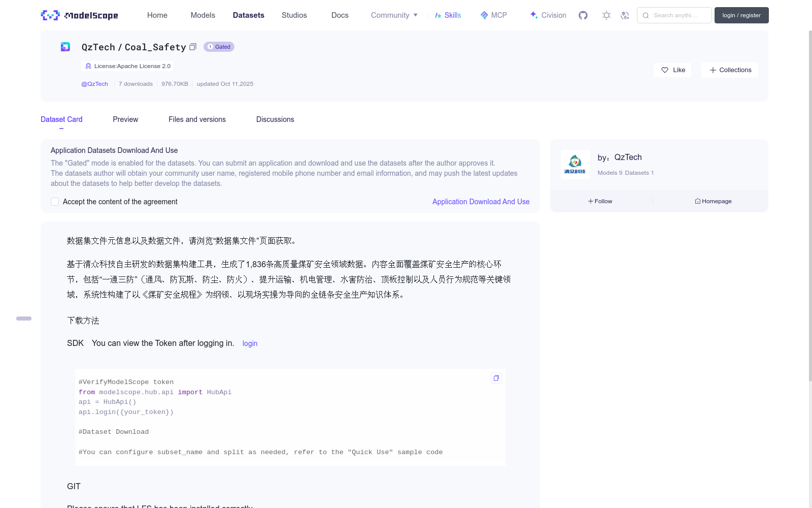The height and width of the screenshot is (508, 812).
Task: Click the '下载方法' heading
Action: point(83,321)
